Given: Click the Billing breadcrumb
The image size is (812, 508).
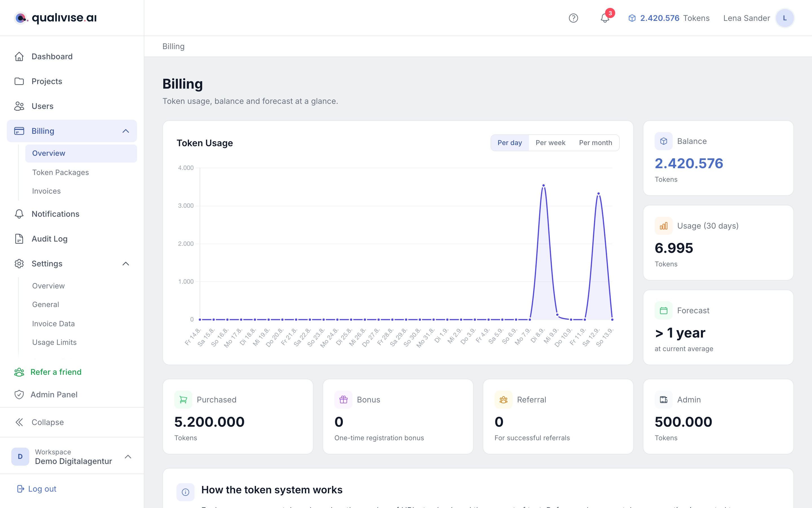Looking at the screenshot, I should pos(173,46).
